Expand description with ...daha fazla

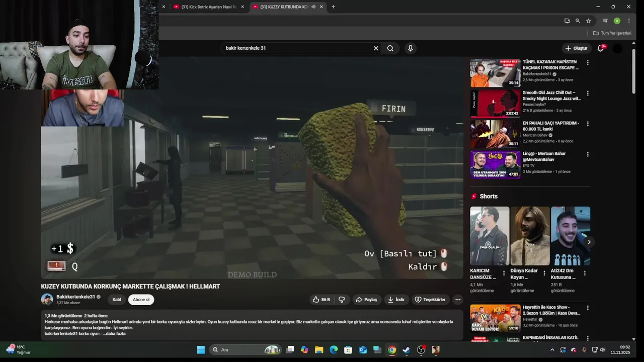114,333
